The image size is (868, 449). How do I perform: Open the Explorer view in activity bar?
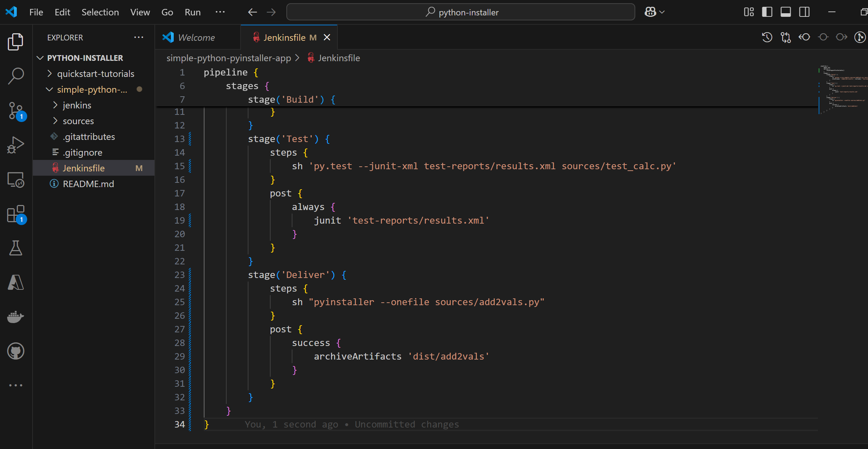pos(16,42)
